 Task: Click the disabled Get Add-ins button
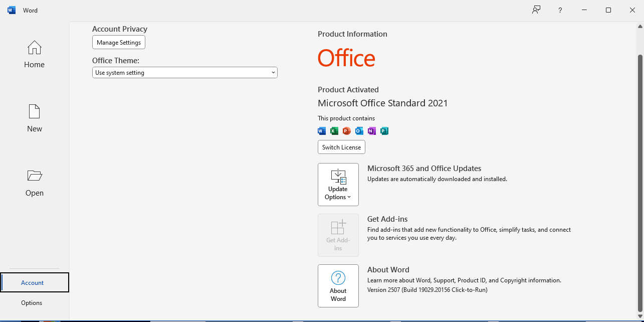[338, 235]
